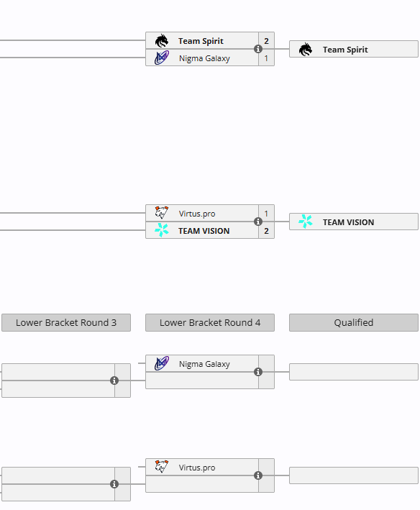Click Nigma Galaxy name in Lower Bracket Round 4
This screenshot has width=420, height=510.
click(x=204, y=364)
